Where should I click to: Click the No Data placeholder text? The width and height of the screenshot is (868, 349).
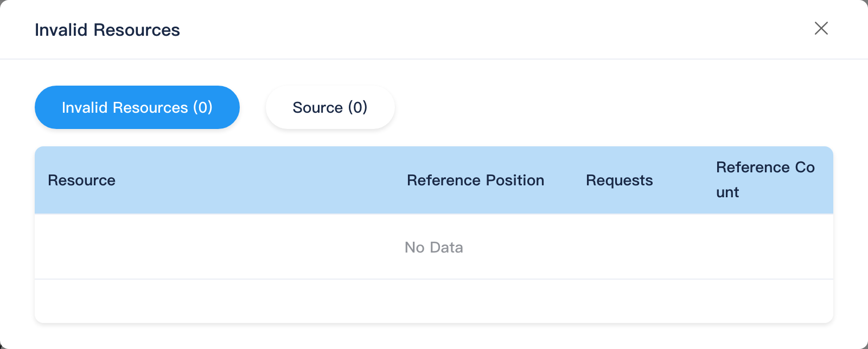(434, 247)
